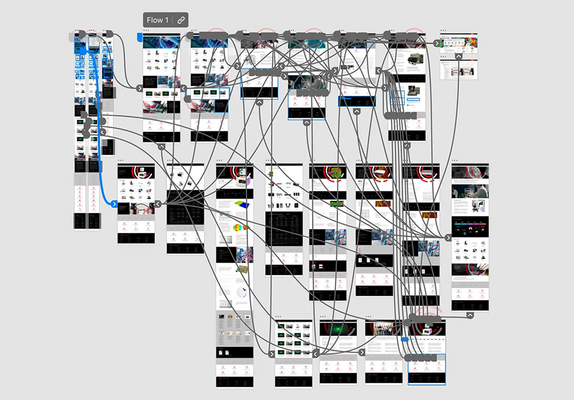Copy the Flow 1 share link icon
The image size is (574, 400).
pyautogui.click(x=181, y=20)
